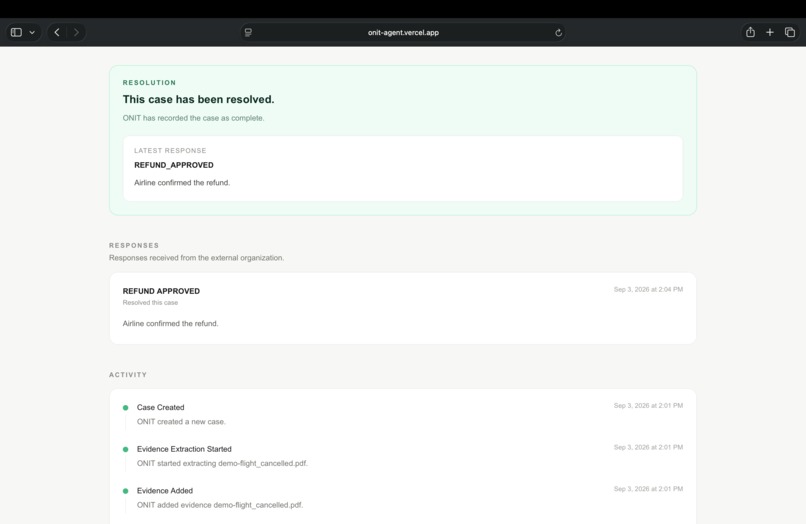Click "ONIT added evidence demo-flight_cancelled.pdf."
806x524 pixels.
220,505
